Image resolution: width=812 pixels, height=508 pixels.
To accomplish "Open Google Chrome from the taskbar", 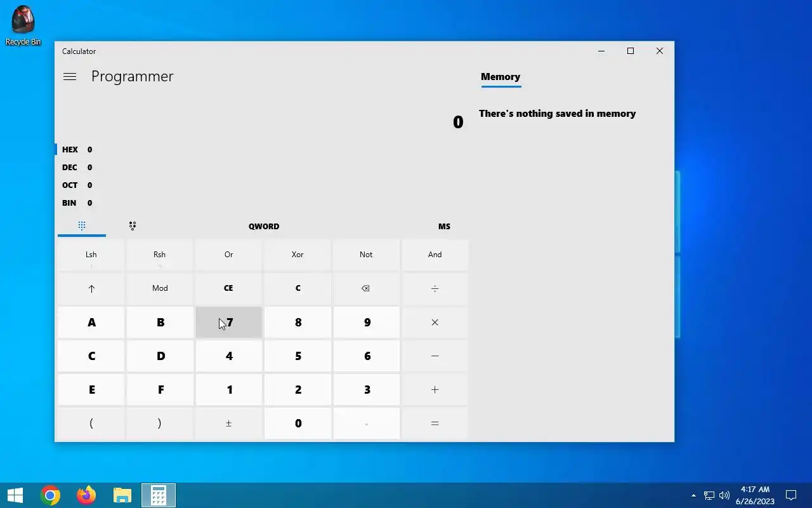I will 50,495.
